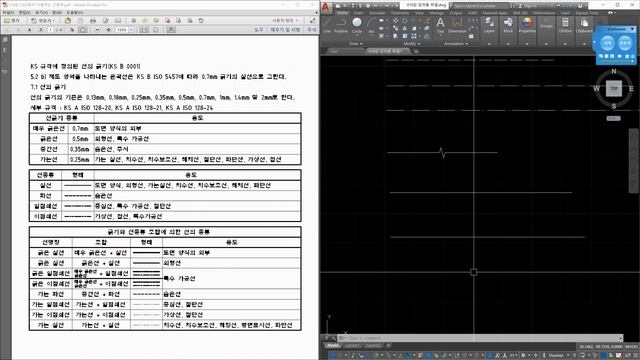
Task: Open the 채우기 및 서명 pane
Action: 285,30
